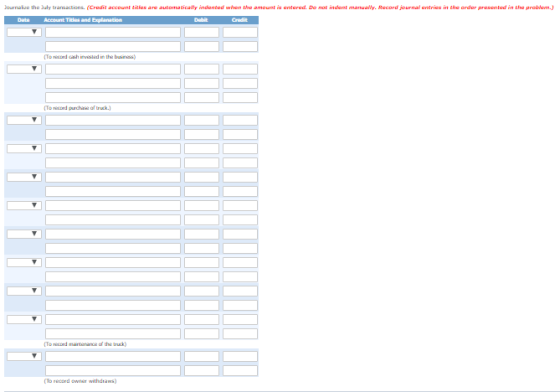This screenshot has height=392, width=560.
Task: Click first account title field of fifth journal entry
Action: [113, 177]
